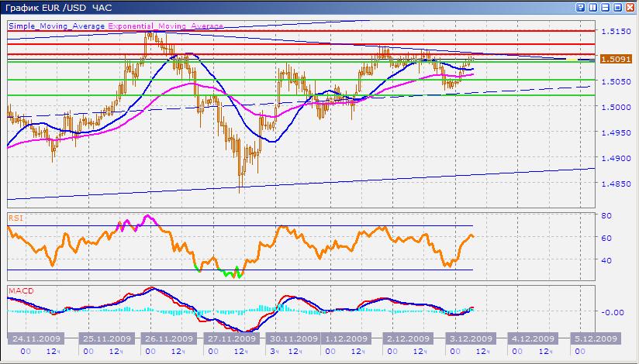Maximize the EUR/USD chart window
The image size is (639, 364).
(x=618, y=6)
